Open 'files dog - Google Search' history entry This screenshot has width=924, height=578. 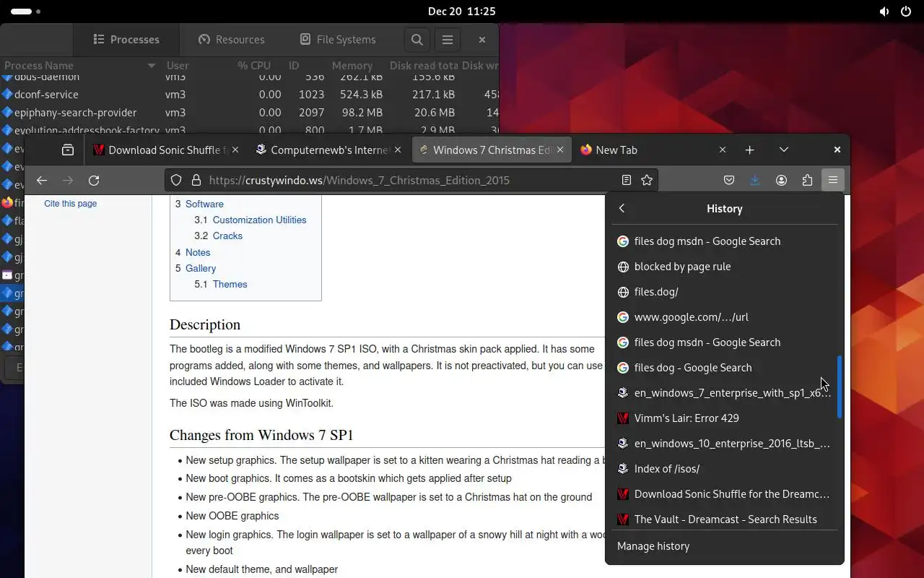(x=725, y=368)
